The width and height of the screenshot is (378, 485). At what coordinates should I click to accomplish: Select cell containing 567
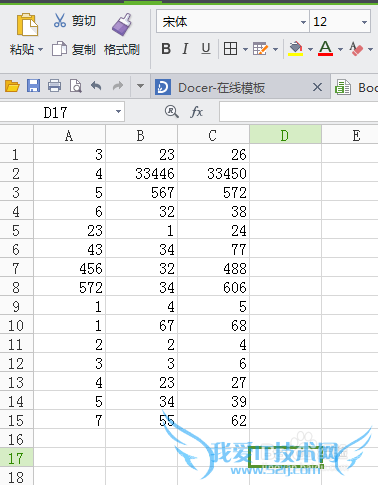click(x=141, y=192)
